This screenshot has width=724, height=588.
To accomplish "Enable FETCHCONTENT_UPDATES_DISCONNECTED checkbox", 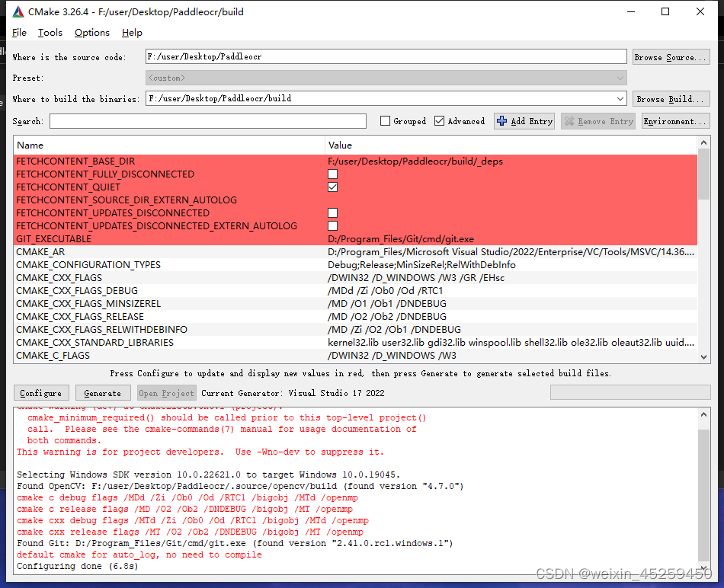I will tap(332, 213).
